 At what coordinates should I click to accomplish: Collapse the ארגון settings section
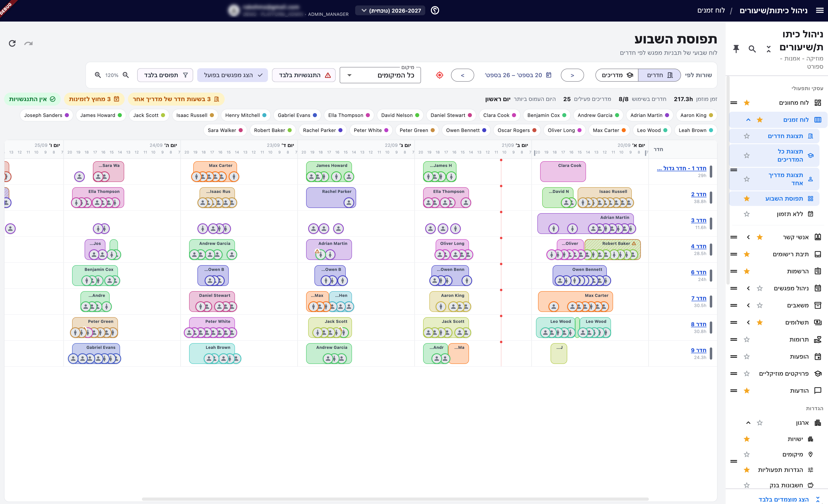pos(748,423)
